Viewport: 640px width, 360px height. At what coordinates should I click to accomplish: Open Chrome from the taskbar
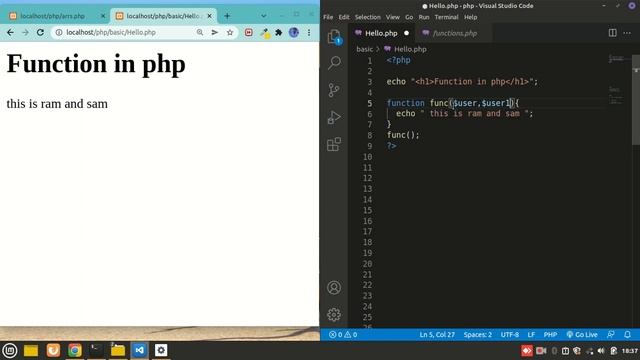(x=74, y=350)
